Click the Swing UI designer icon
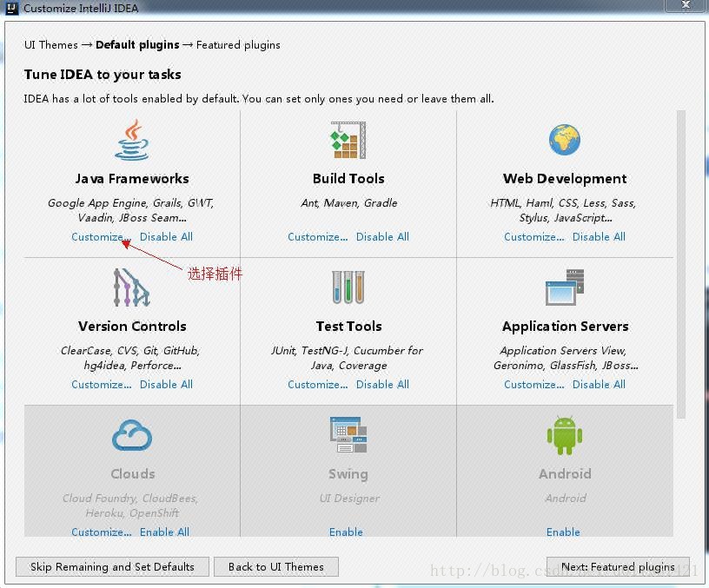The image size is (709, 588). coord(348,435)
